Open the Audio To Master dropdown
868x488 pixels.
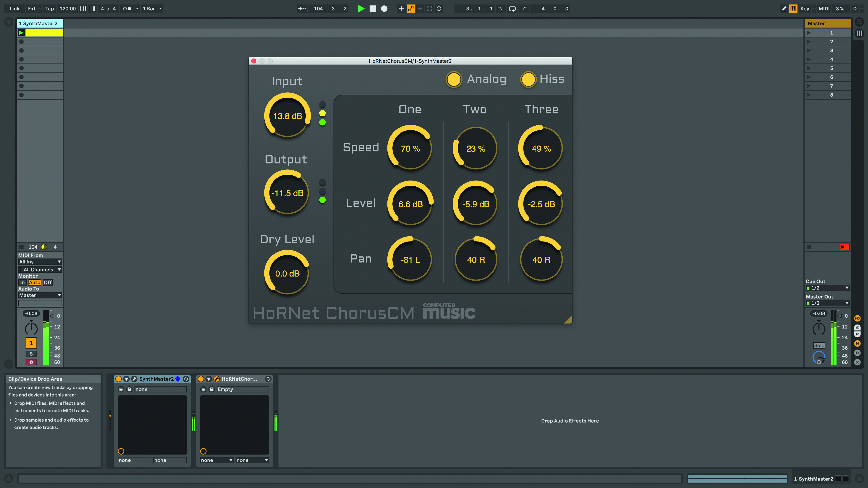coord(40,295)
